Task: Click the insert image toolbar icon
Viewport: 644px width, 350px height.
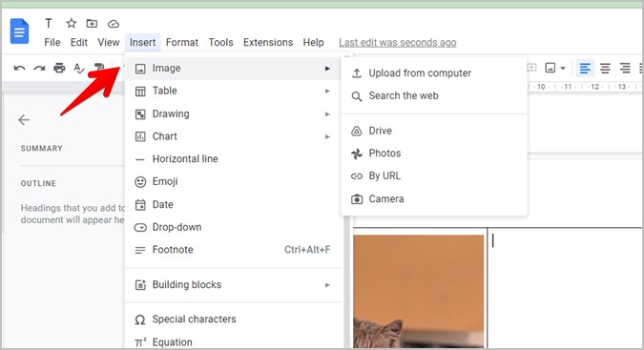Action: (550, 68)
